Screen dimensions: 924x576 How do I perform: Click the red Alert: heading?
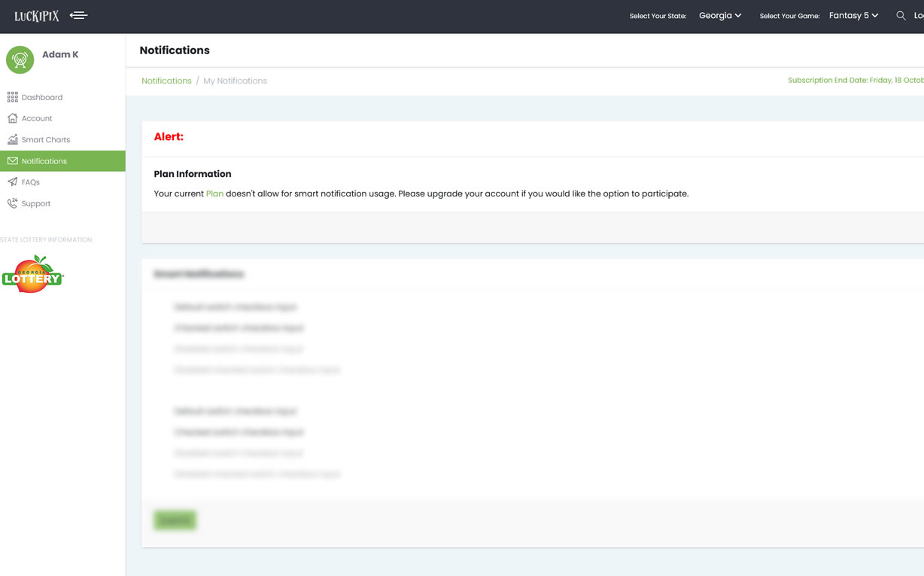(169, 136)
